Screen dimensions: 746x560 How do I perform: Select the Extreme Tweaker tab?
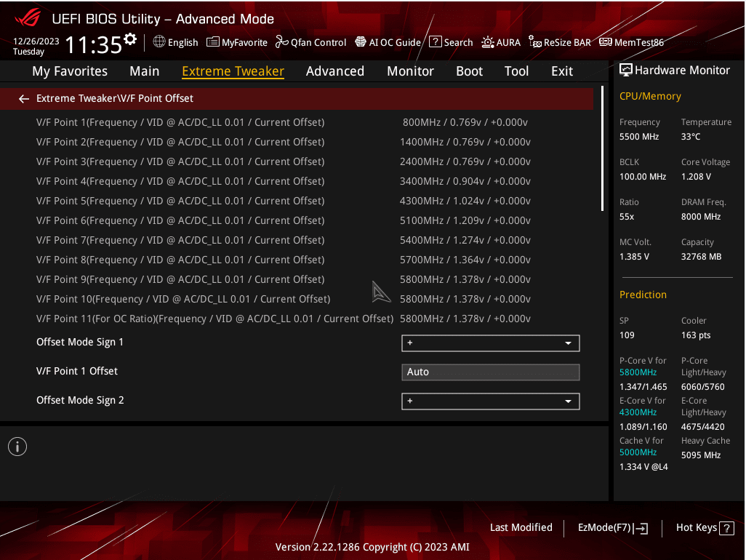[233, 71]
